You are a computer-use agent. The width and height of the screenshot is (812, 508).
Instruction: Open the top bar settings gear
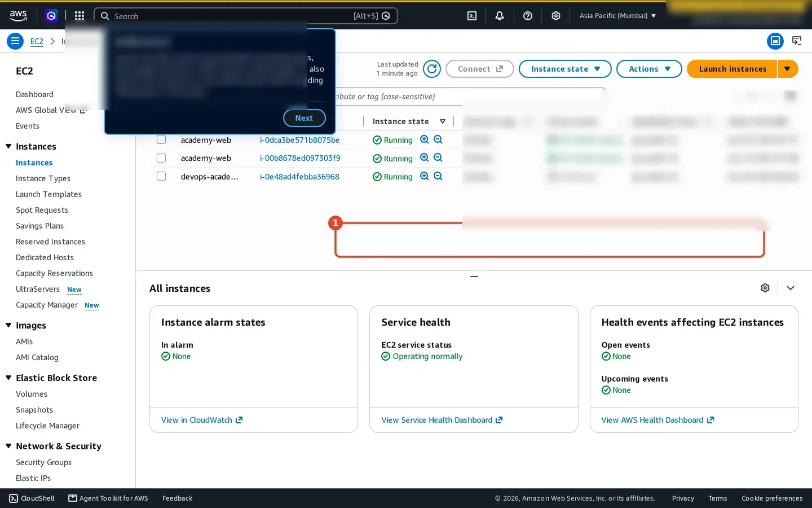click(x=556, y=16)
